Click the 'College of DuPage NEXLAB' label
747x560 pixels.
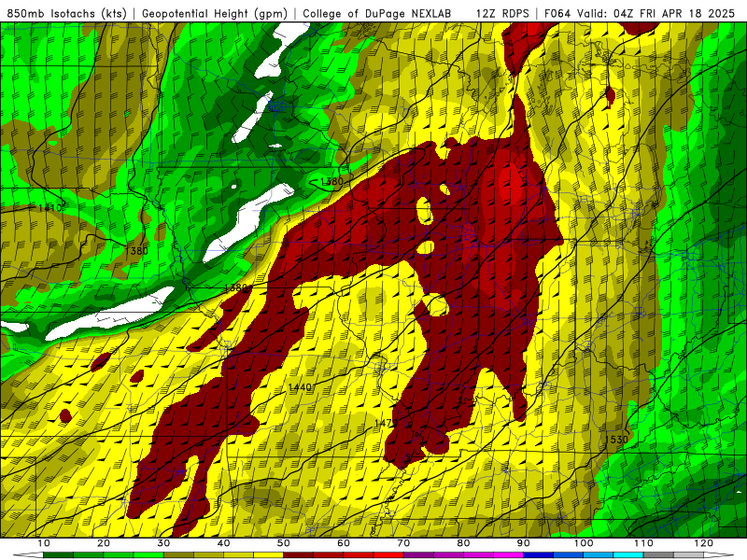(x=377, y=13)
